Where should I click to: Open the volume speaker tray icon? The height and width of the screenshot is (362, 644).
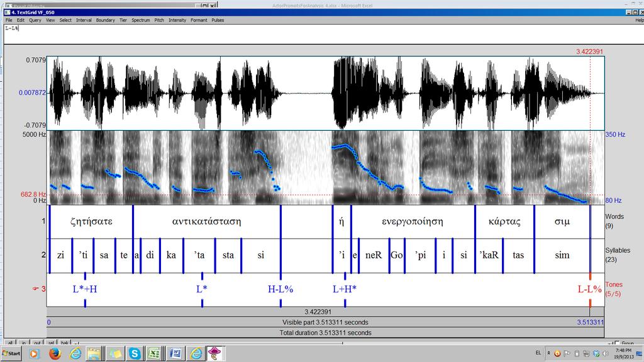(606, 353)
